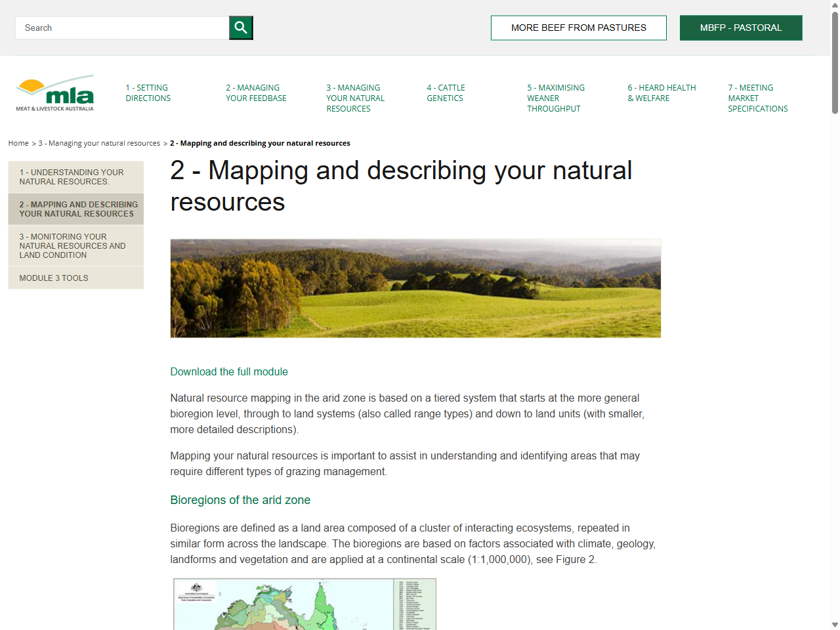Open the 'Module 3 Tools' sidebar entry
The image size is (840, 630).
tap(54, 278)
